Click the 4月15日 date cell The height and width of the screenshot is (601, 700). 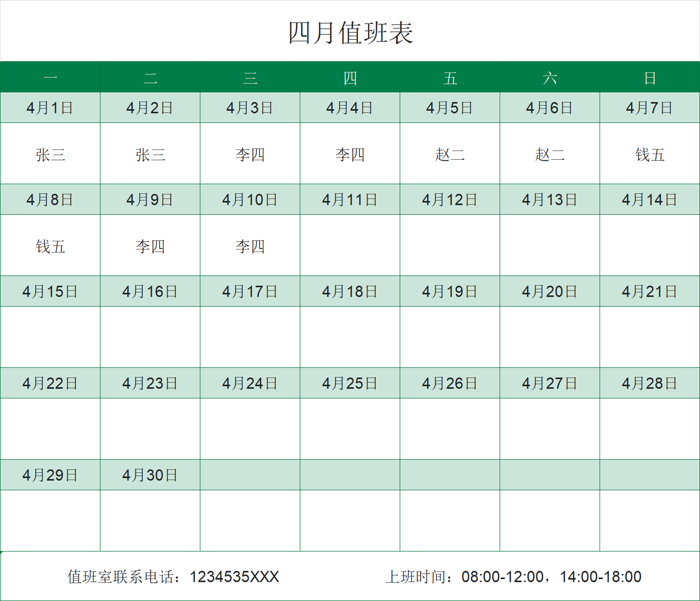50,291
